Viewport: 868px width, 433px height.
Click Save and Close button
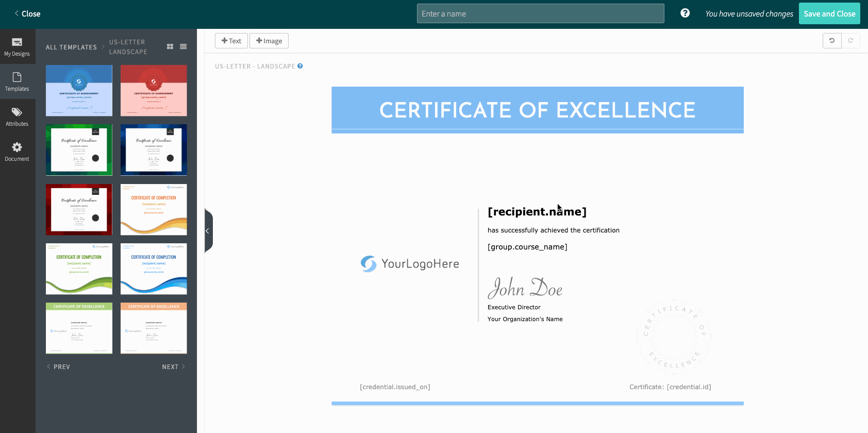(829, 14)
